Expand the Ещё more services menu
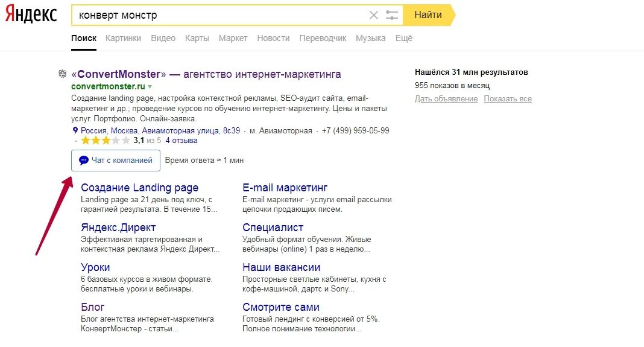Screen dimensions: 644x347 (x=404, y=38)
